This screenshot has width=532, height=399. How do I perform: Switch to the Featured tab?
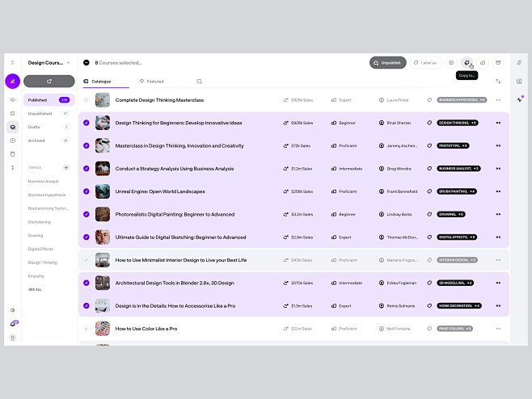pyautogui.click(x=150, y=82)
